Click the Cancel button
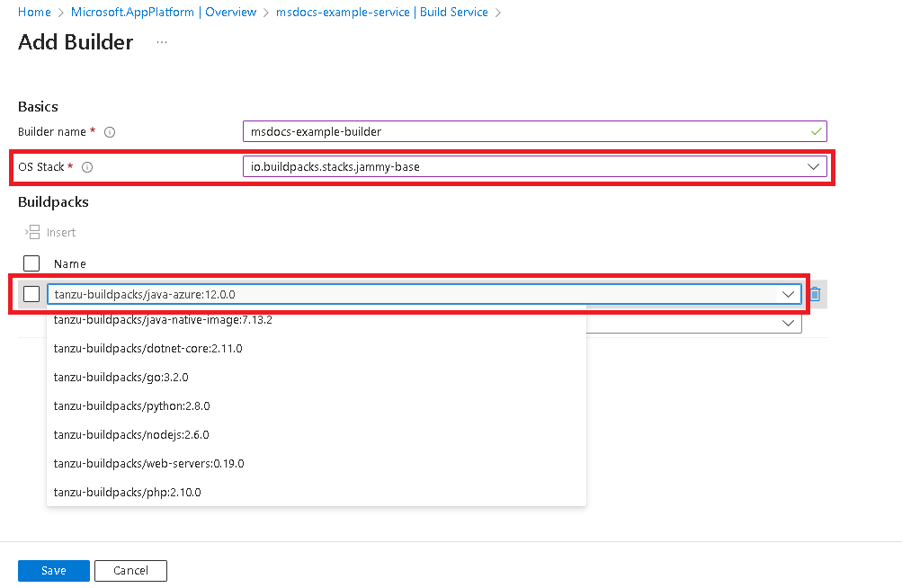 tap(130, 571)
